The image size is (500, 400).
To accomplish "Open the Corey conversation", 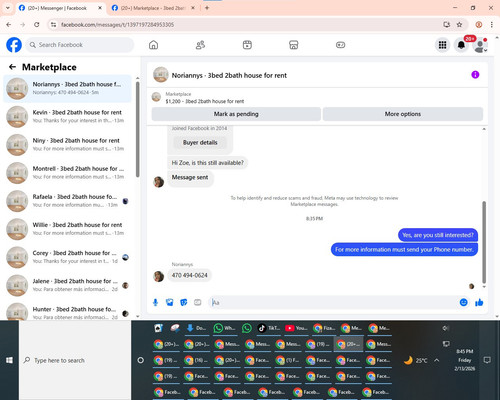I will pyautogui.click(x=67, y=257).
